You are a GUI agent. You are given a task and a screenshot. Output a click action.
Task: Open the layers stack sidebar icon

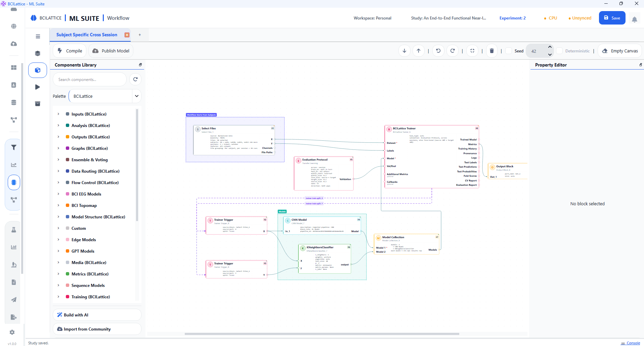[x=38, y=53]
